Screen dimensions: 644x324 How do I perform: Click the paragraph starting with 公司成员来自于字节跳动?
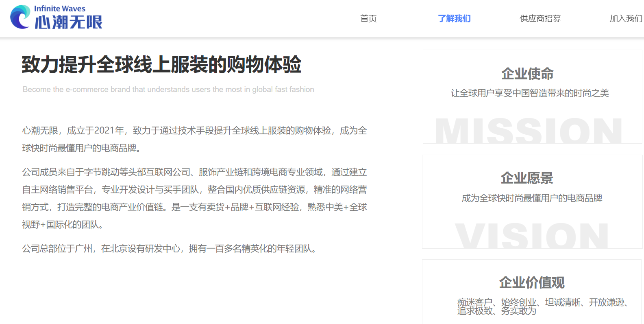pos(194,198)
